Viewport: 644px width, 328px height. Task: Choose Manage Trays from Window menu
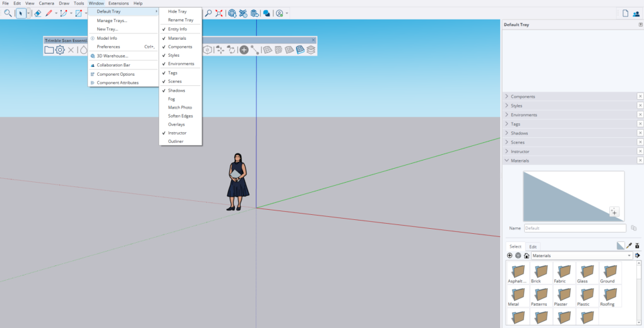[123, 21]
